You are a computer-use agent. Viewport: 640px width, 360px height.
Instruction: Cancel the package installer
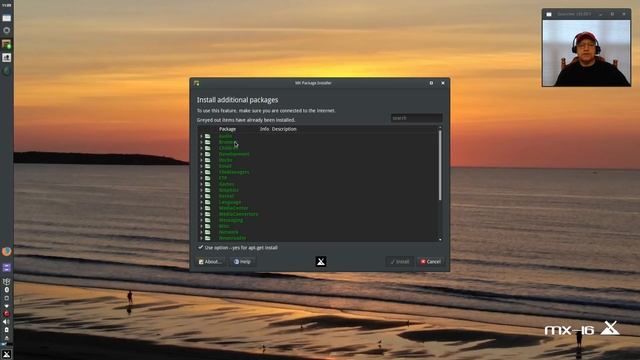pyautogui.click(x=431, y=262)
